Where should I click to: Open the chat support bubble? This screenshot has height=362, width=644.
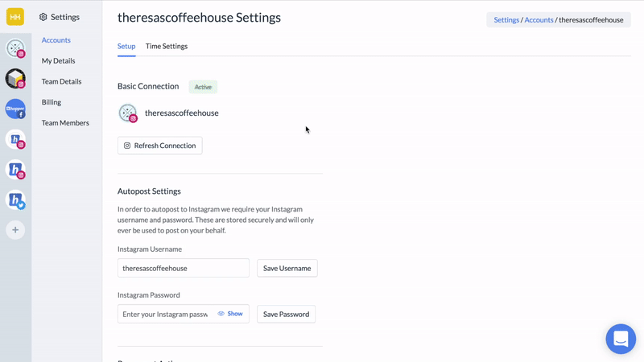pos(621,339)
